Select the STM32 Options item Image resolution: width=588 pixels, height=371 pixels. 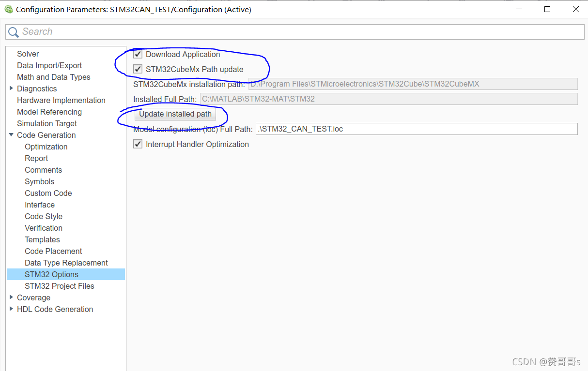pos(66,274)
